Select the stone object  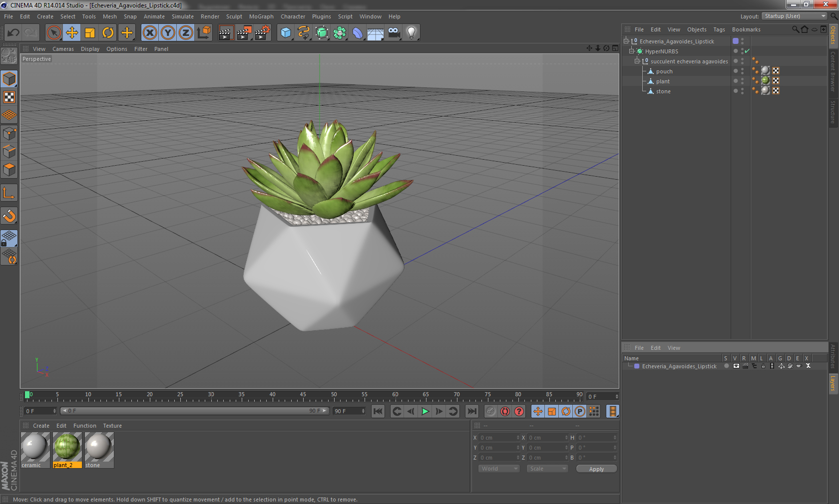pos(663,91)
